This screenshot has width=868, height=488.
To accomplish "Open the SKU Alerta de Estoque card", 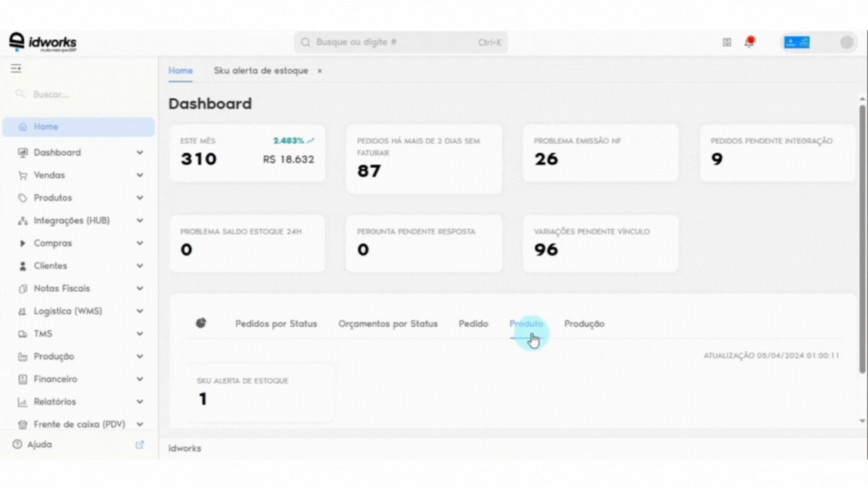I will pos(260,393).
